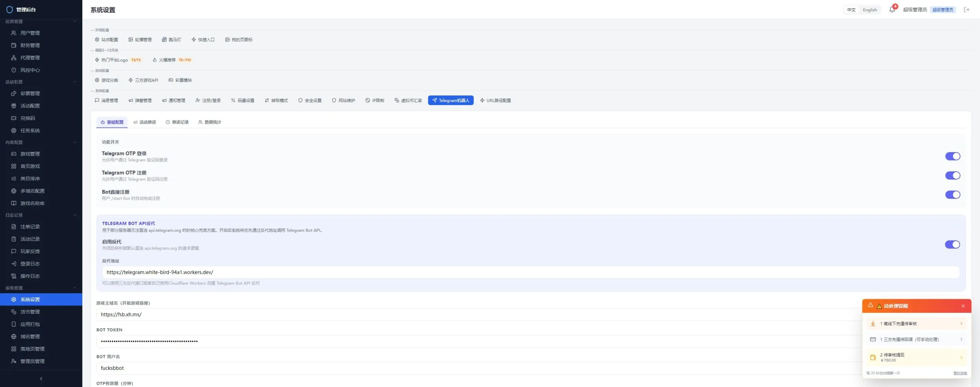980x387 pixels.
Task: Disable the Bot直接注册 switch
Action: pyautogui.click(x=952, y=195)
